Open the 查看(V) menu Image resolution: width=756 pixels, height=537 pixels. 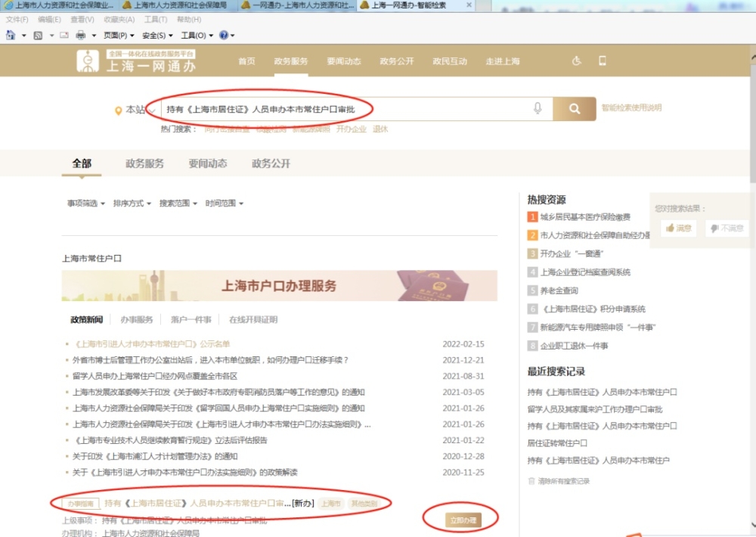[82, 20]
